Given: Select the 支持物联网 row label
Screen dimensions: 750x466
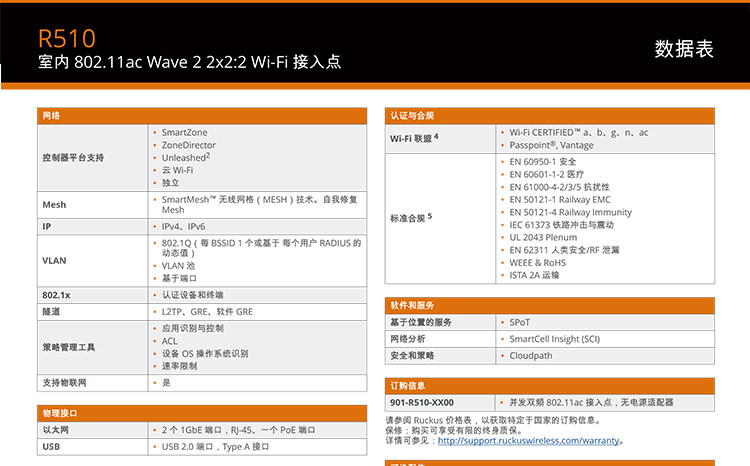Looking at the screenshot, I should click(64, 383).
